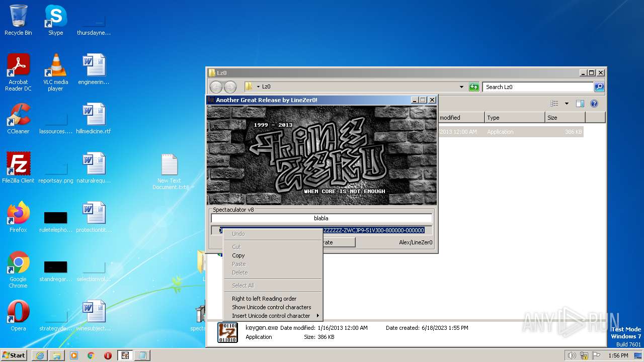This screenshot has height=362, width=644.
Task: Click the Internet Explorer taskbar icon
Action: coord(40,355)
